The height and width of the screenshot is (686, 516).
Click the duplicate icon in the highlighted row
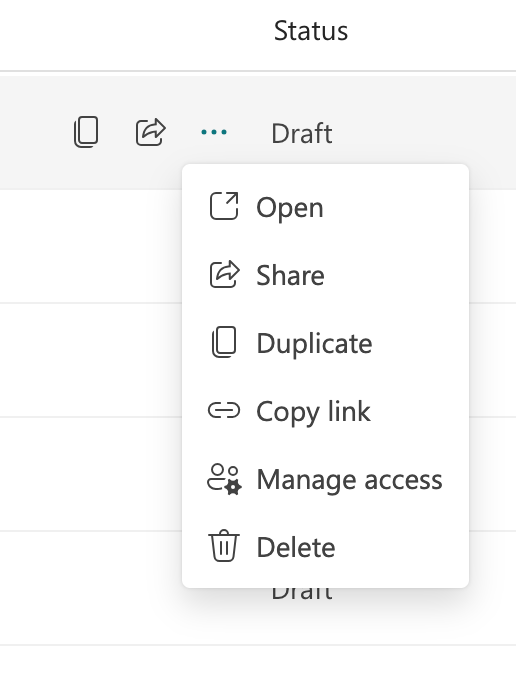[x=86, y=132]
